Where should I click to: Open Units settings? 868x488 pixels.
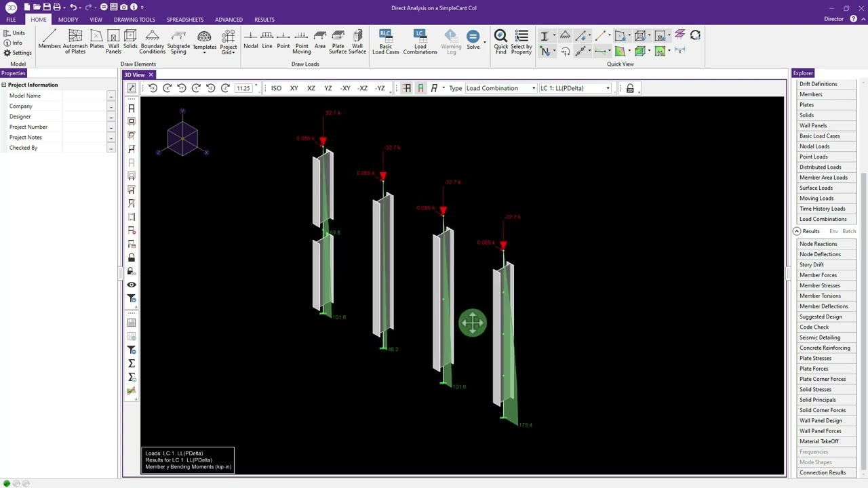14,33
